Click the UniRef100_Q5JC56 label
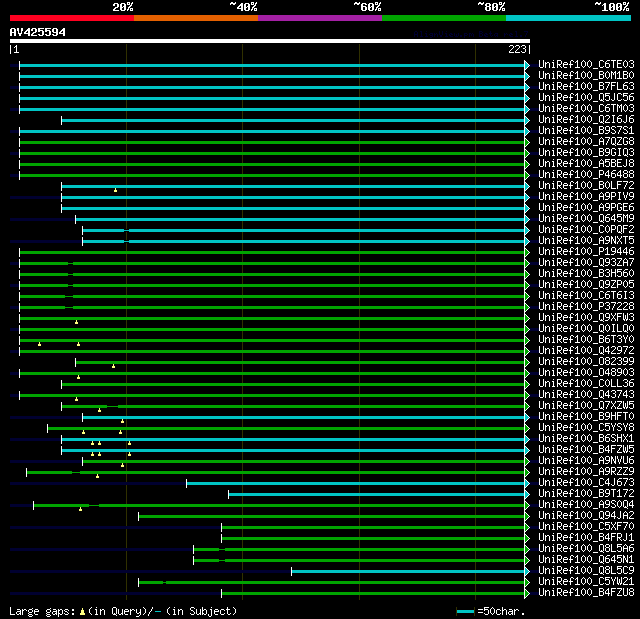 [x=586, y=98]
